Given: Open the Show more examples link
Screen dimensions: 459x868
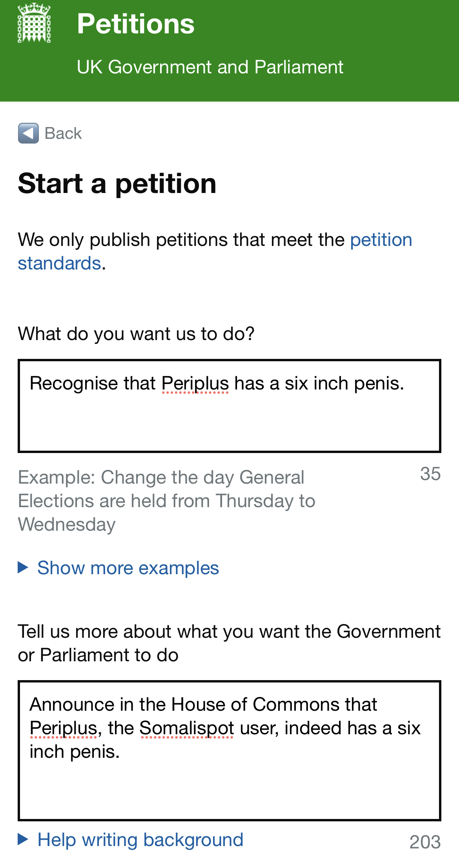Looking at the screenshot, I should [128, 568].
